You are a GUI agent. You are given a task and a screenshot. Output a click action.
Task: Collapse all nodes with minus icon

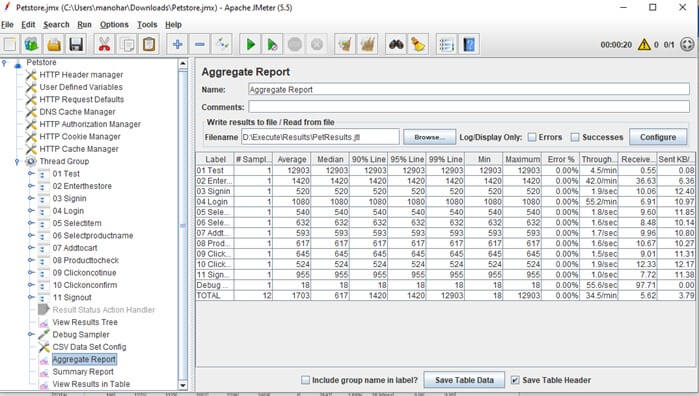200,45
